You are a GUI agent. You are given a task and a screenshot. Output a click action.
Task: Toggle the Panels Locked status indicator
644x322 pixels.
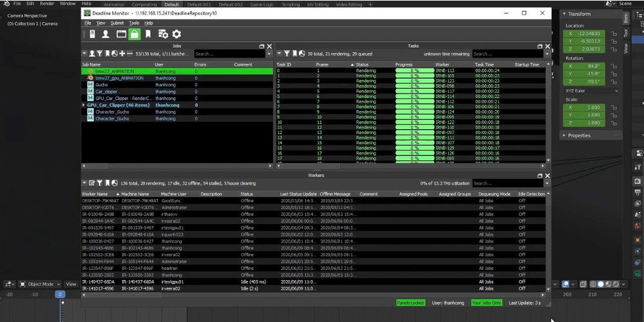pos(412,303)
